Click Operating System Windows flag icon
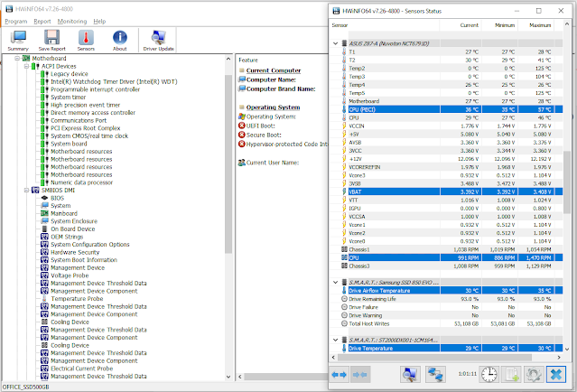The image size is (577, 392). [242, 117]
